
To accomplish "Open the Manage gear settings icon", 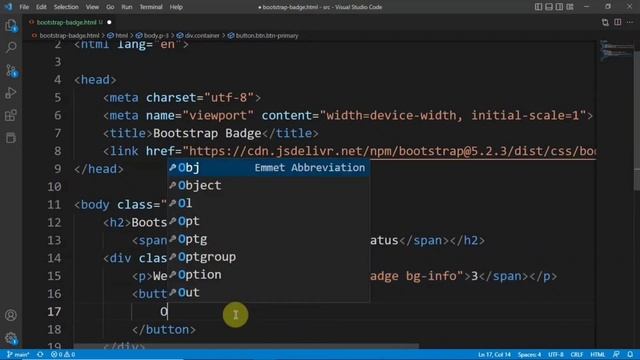I will [11, 338].
